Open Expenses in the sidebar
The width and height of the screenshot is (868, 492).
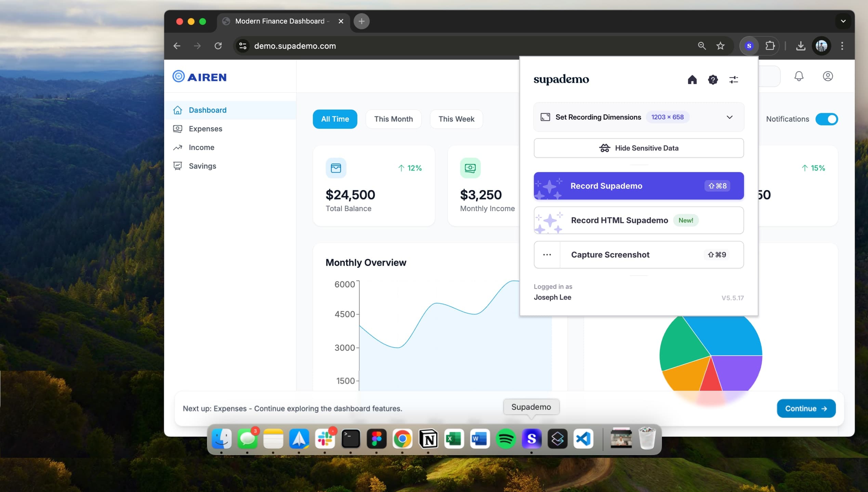click(230, 129)
